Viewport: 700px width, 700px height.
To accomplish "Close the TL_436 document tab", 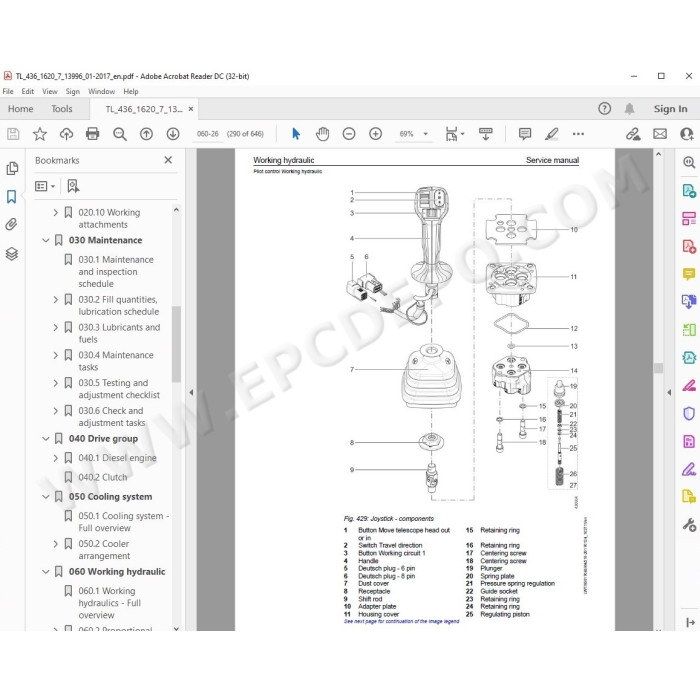I will (191, 109).
